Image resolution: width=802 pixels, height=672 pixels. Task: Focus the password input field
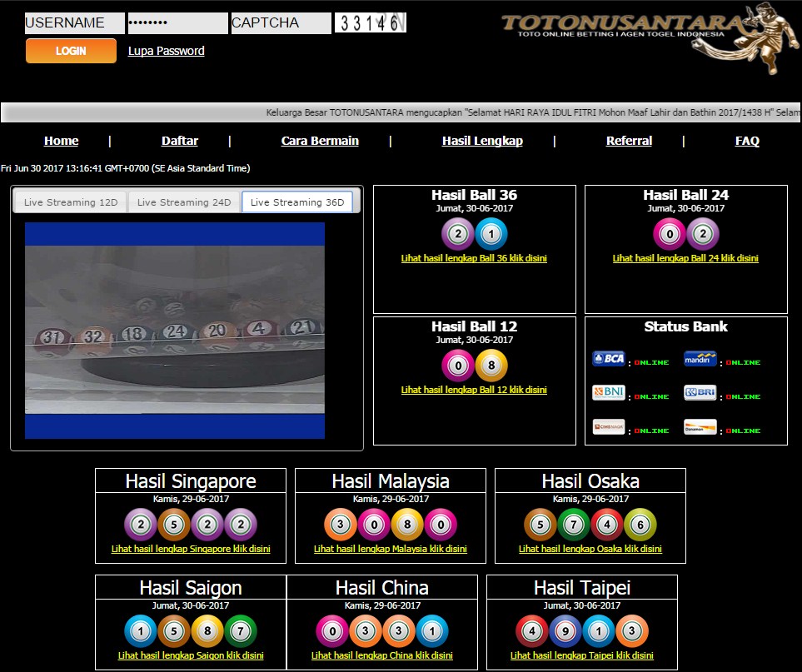[x=178, y=23]
